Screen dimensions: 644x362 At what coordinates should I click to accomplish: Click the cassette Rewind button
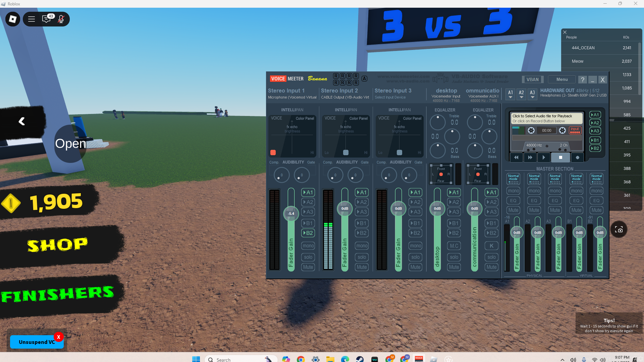coord(516,157)
